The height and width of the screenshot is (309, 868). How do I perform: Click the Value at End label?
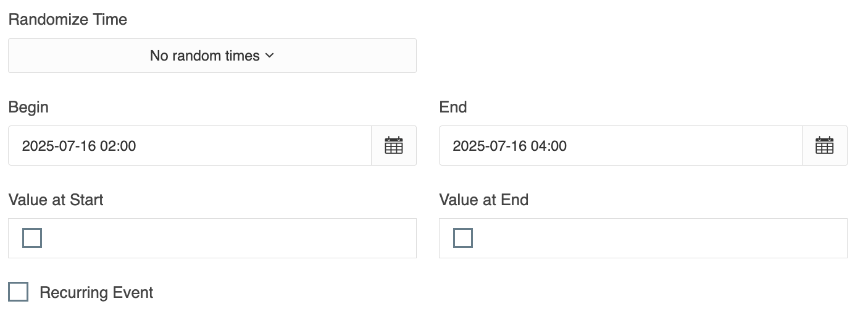[484, 200]
